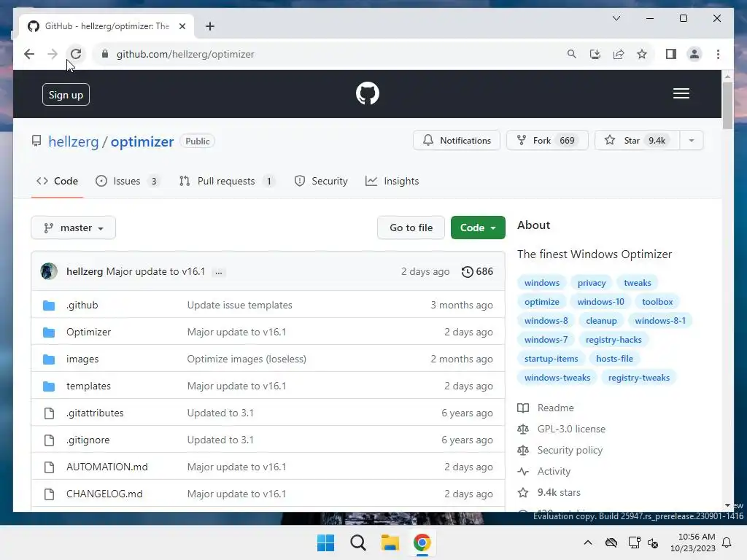The height and width of the screenshot is (560, 747).
Task: Open the notification bell in system tray
Action: pos(727,542)
